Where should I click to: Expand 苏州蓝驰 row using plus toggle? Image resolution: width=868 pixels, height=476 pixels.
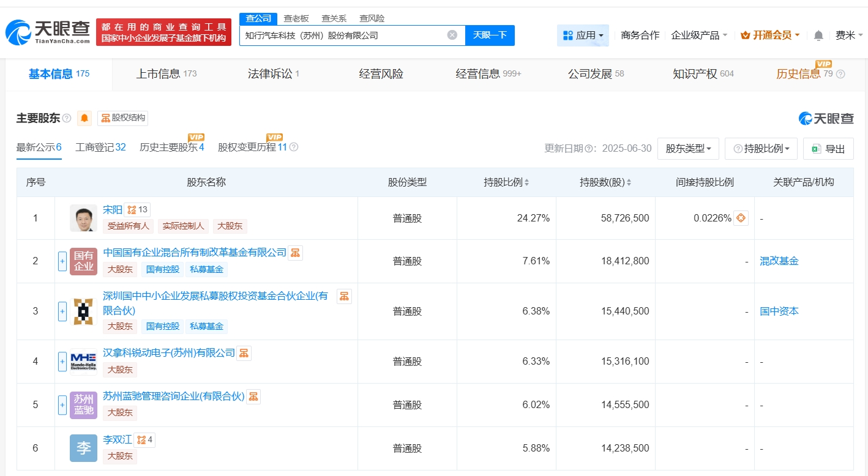click(x=62, y=405)
